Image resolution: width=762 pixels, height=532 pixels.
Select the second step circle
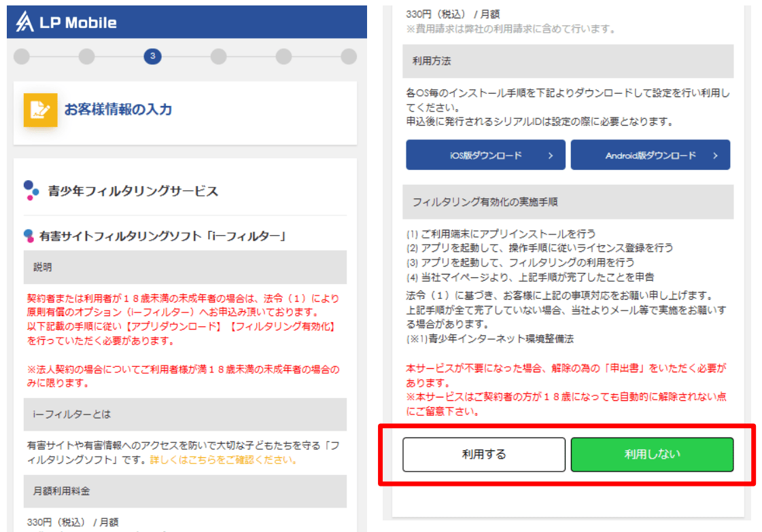point(87,56)
